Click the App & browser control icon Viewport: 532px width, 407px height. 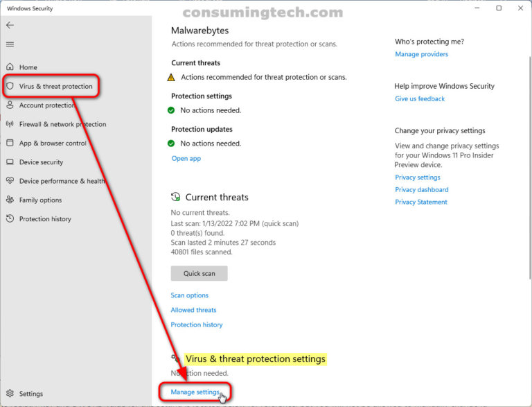point(10,143)
